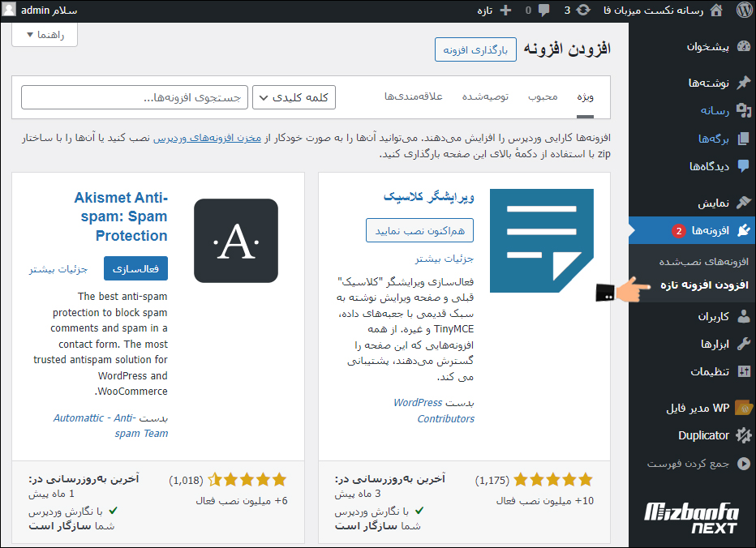
Task: Click the ابزارها wrench icon
Action: (744, 344)
